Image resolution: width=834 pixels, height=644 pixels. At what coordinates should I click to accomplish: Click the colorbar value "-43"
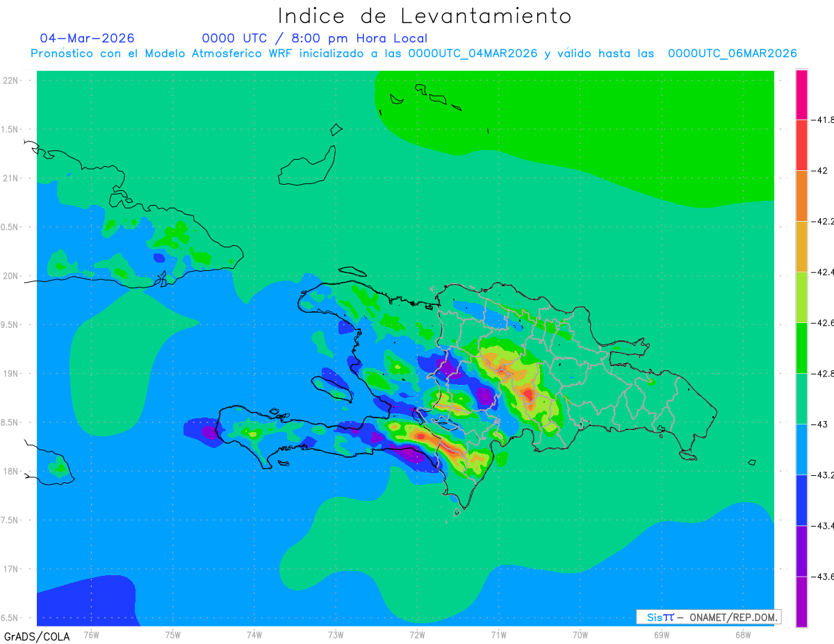tap(821, 424)
